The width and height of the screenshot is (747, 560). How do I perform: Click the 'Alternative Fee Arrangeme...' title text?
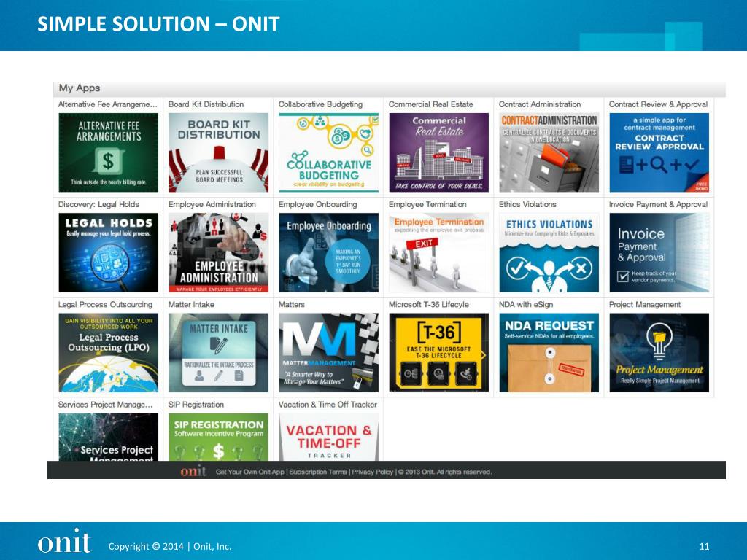click(x=108, y=104)
